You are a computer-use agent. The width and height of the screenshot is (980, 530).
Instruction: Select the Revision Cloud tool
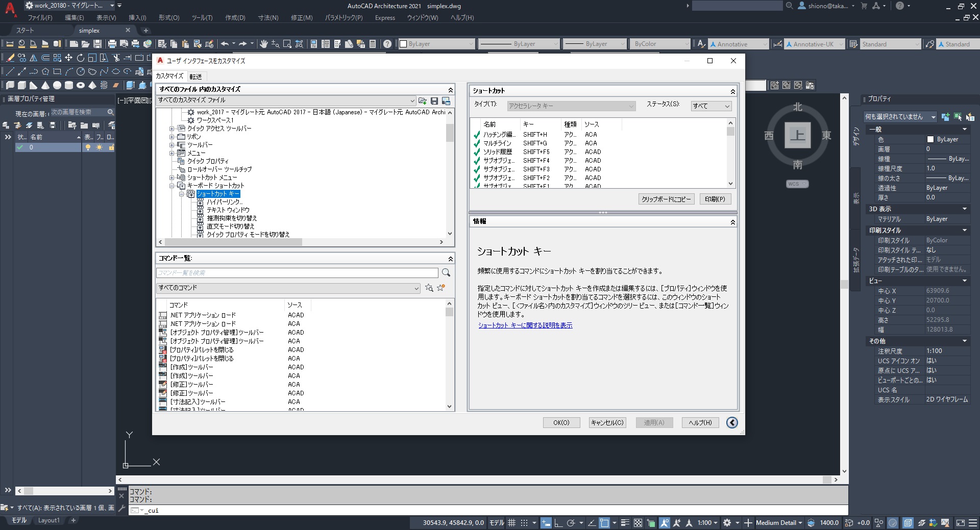(x=92, y=71)
